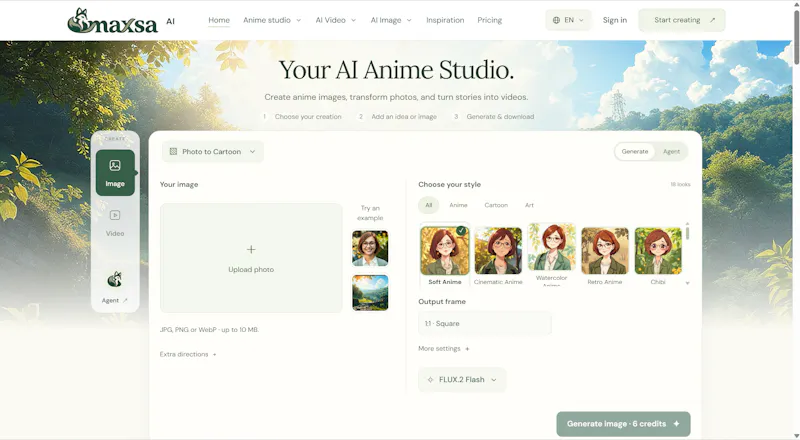Choose the Cinematic Anime style thumbnail
Viewport: 800px width, 440px height.
(x=498, y=251)
